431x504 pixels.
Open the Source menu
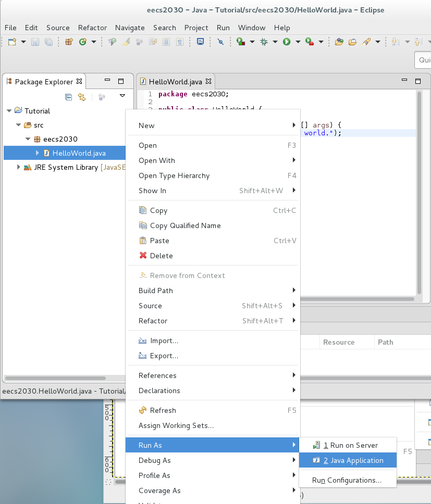pyautogui.click(x=58, y=28)
